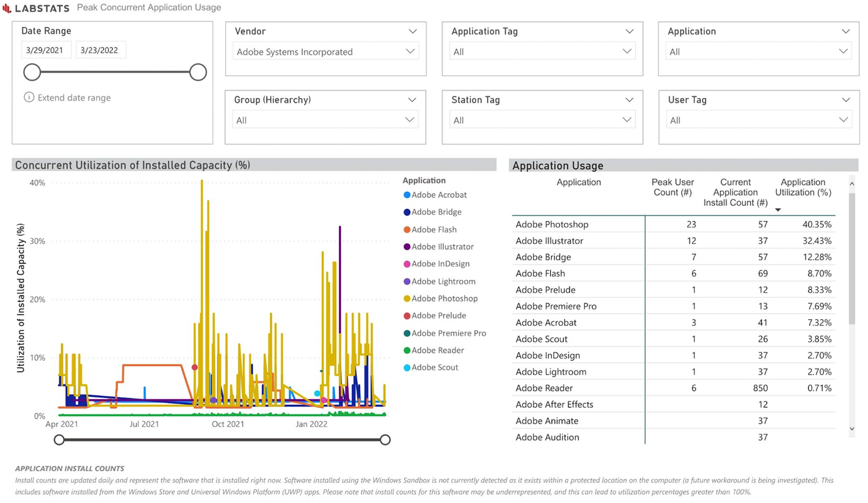Click the left date range slider handle
This screenshot has width=868, height=503.
click(x=32, y=72)
